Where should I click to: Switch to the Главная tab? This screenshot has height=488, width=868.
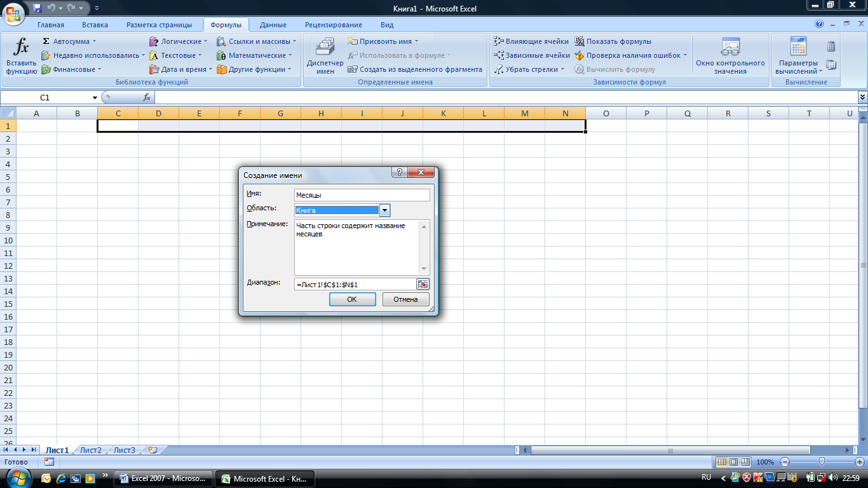51,25
